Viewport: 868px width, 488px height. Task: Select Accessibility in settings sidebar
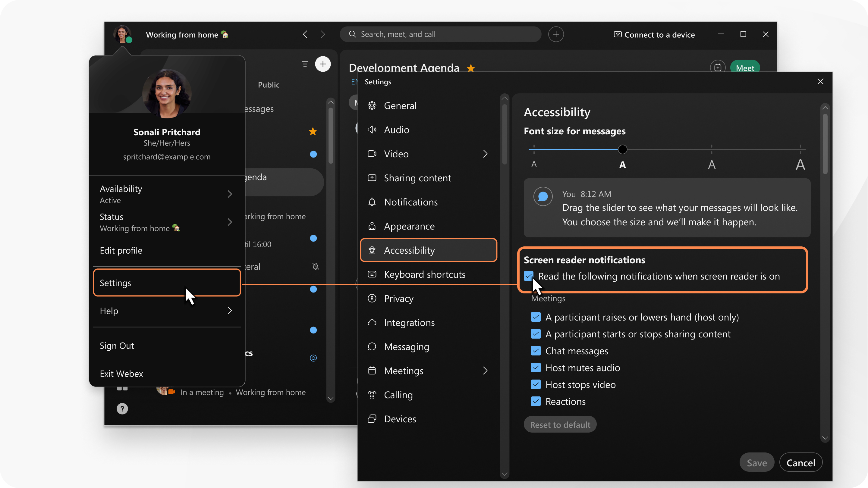coord(428,250)
